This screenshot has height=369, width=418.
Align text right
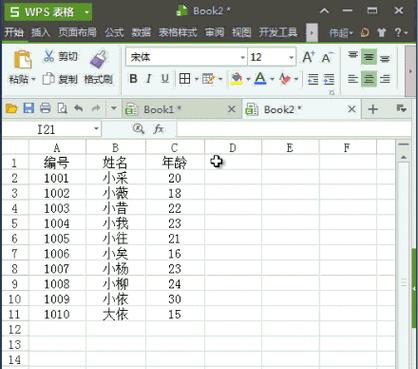385,79
